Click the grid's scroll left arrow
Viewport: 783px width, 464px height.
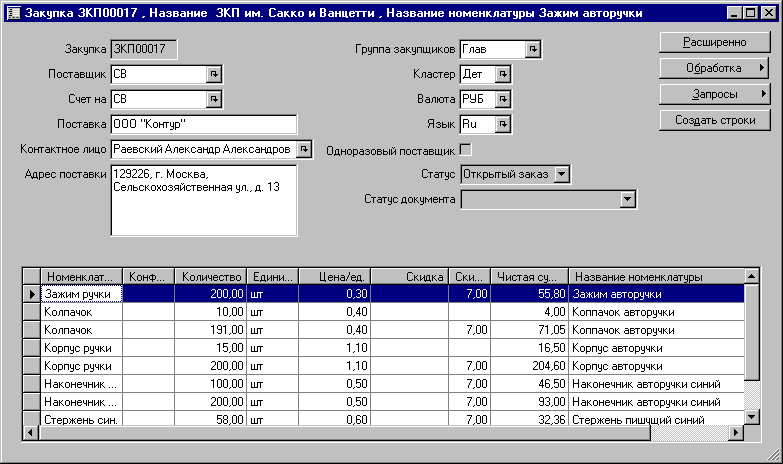coord(30,433)
